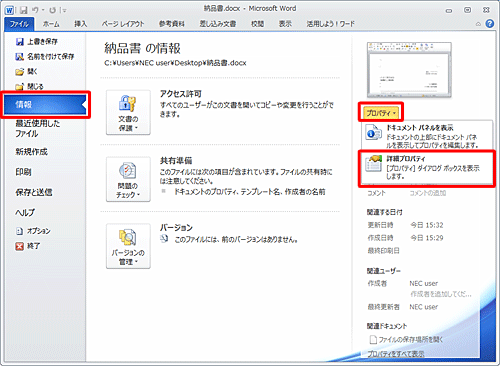The height and width of the screenshot is (366, 500).
Task: Select 閉じる in the file menu
Action: pyautogui.click(x=30, y=86)
